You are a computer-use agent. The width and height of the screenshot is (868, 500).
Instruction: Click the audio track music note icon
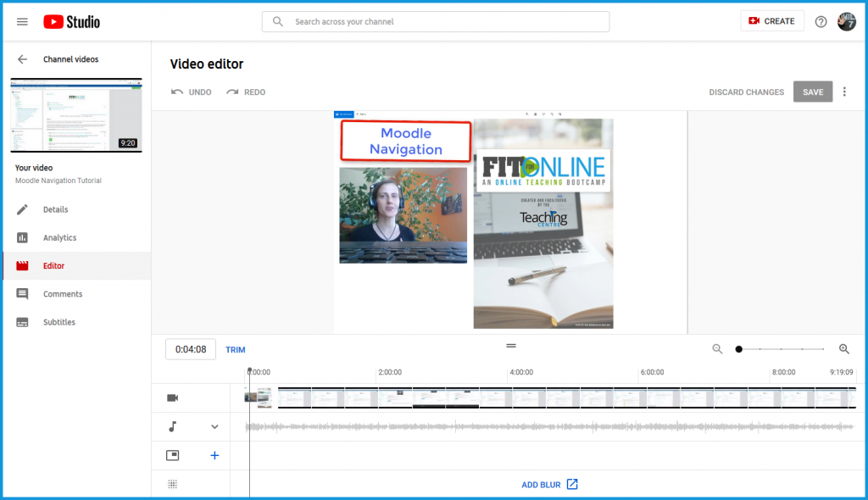pyautogui.click(x=173, y=426)
